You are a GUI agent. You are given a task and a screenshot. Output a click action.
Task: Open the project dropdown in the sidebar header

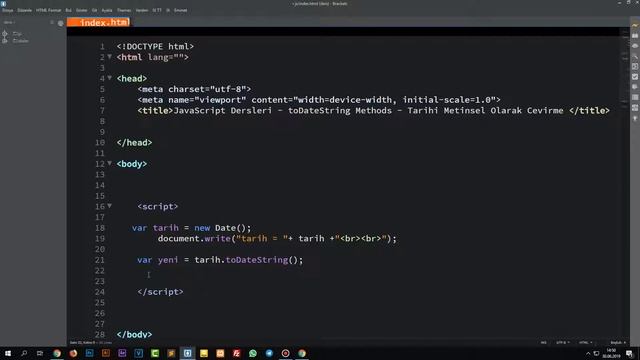tap(9, 22)
